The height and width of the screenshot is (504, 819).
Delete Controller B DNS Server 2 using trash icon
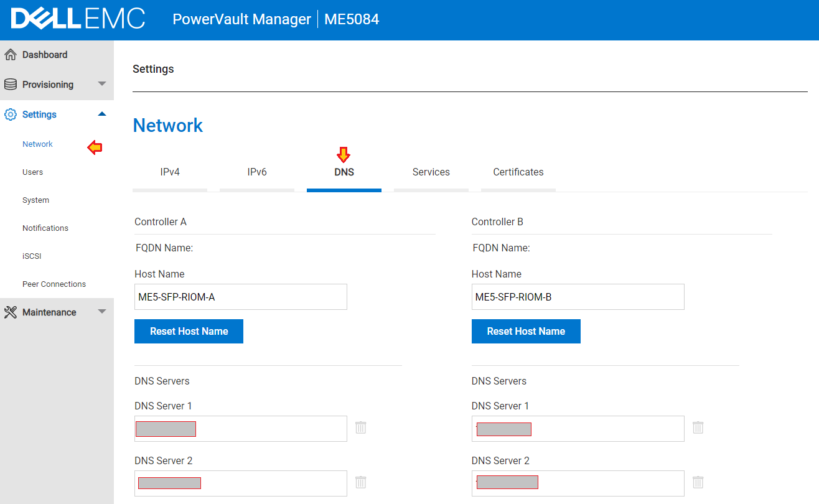coord(698,482)
